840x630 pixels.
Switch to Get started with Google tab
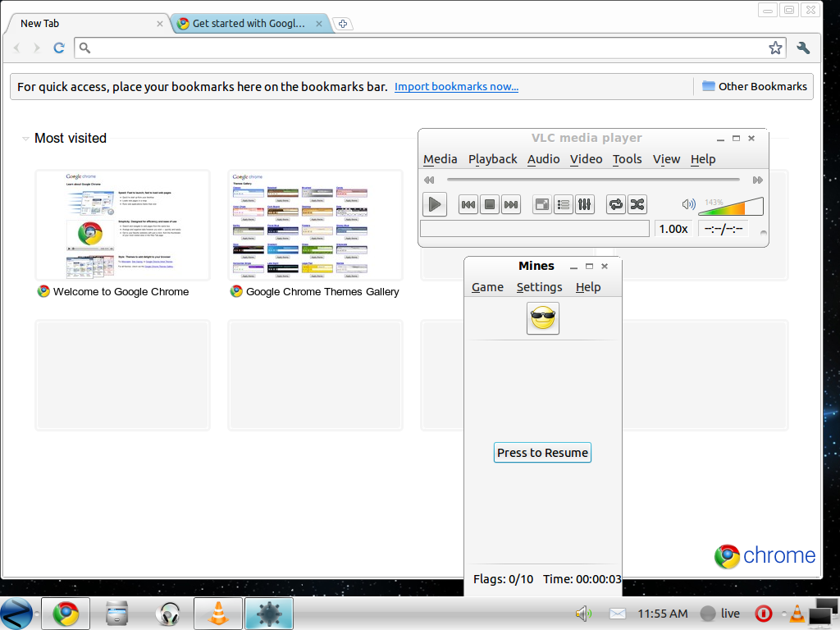(248, 24)
